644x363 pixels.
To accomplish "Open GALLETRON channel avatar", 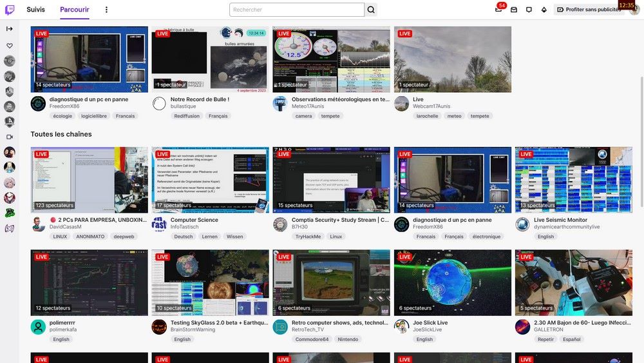I will coord(523,327).
